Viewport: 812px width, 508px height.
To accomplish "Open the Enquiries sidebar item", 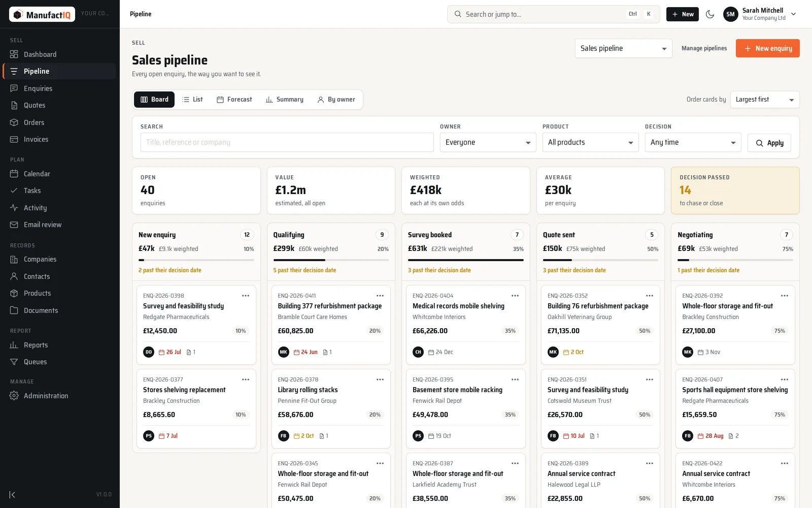I will [59, 88].
